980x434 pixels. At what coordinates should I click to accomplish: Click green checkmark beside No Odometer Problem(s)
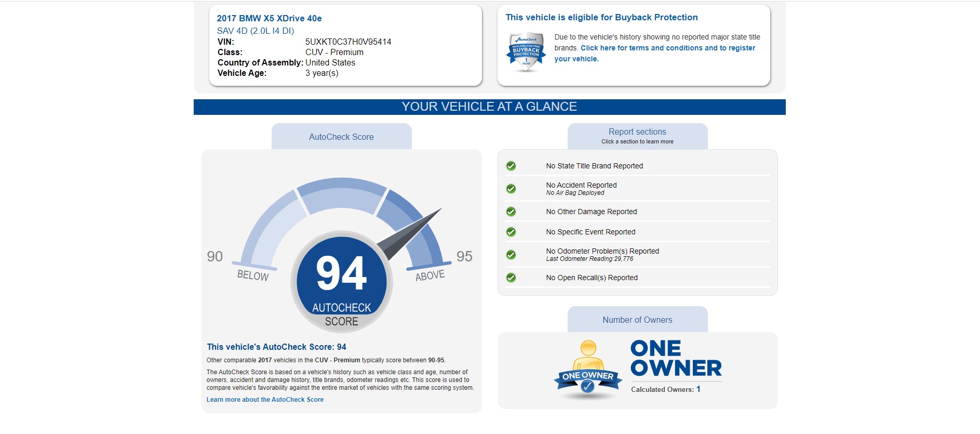point(511,255)
